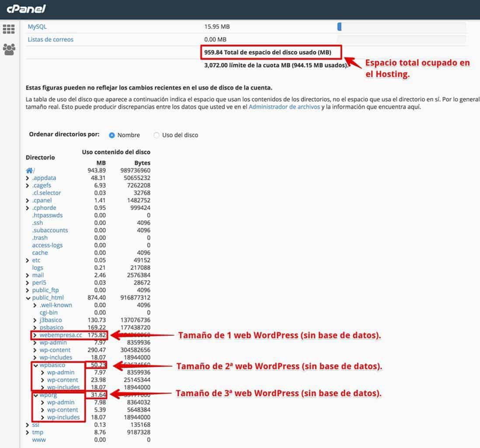The height and width of the screenshot is (448, 480).
Task: Open the .appdata directory link
Action: (44, 178)
